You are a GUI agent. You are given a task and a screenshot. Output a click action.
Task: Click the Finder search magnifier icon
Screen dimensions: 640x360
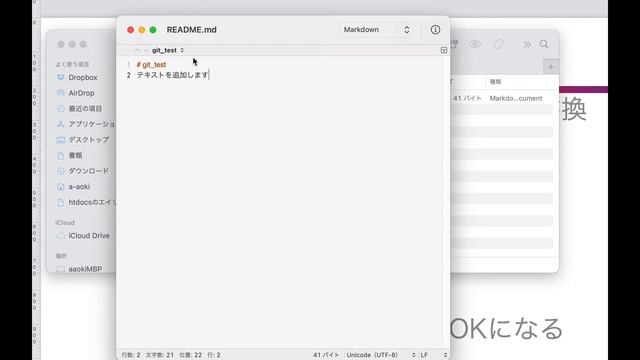[544, 44]
